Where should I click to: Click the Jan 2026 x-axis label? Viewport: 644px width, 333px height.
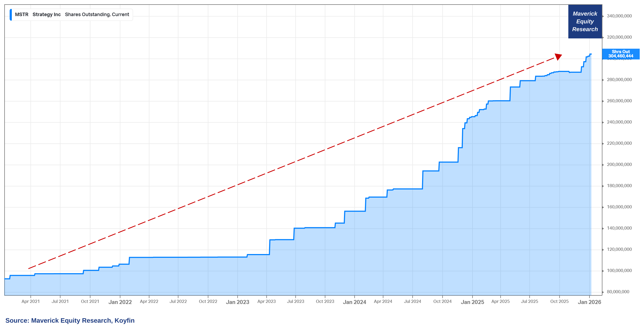pos(589,302)
